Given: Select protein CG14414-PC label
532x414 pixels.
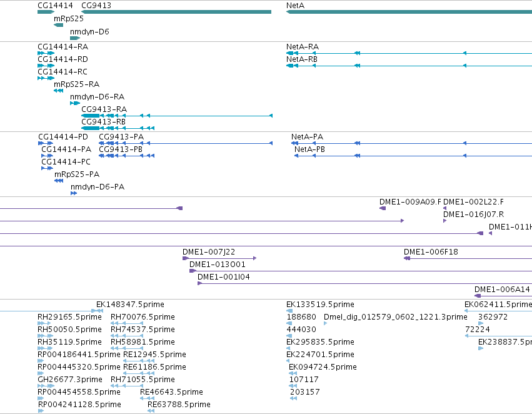Looking at the screenshot, I should pos(66,162).
